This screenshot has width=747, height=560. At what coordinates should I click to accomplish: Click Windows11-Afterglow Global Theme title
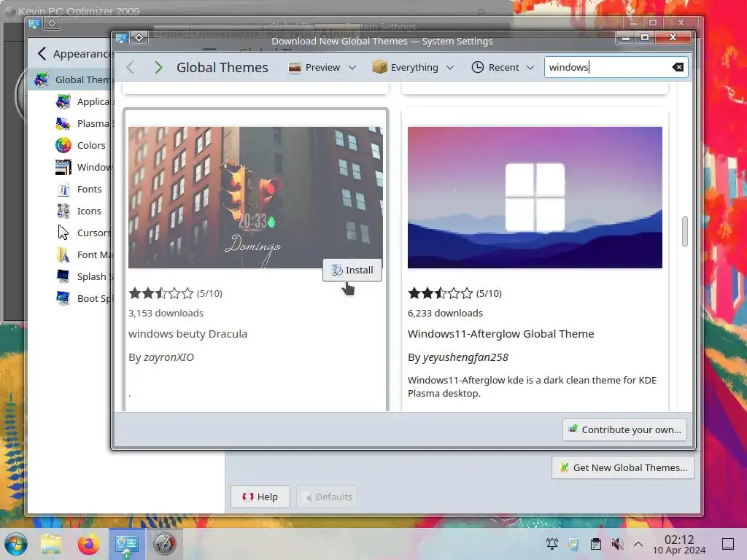click(x=500, y=334)
